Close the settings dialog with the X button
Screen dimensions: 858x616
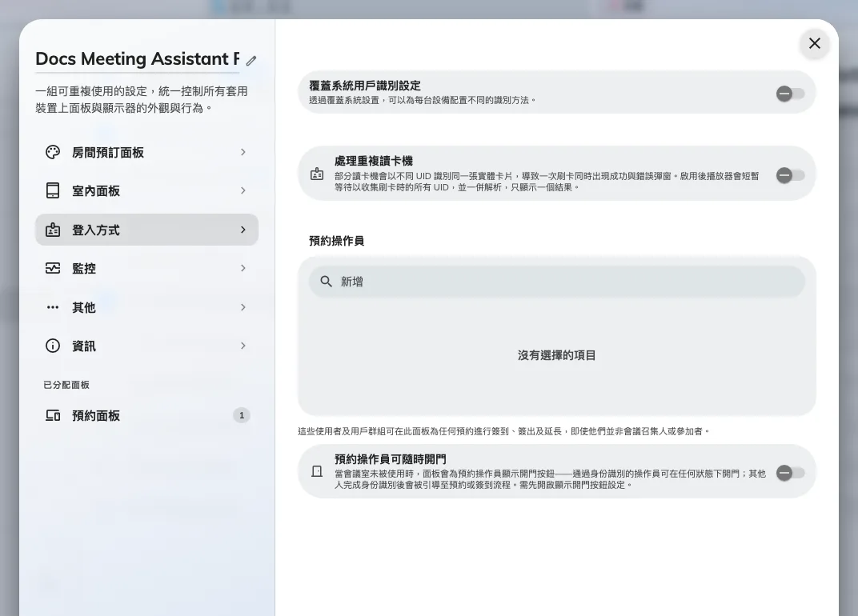pos(814,43)
